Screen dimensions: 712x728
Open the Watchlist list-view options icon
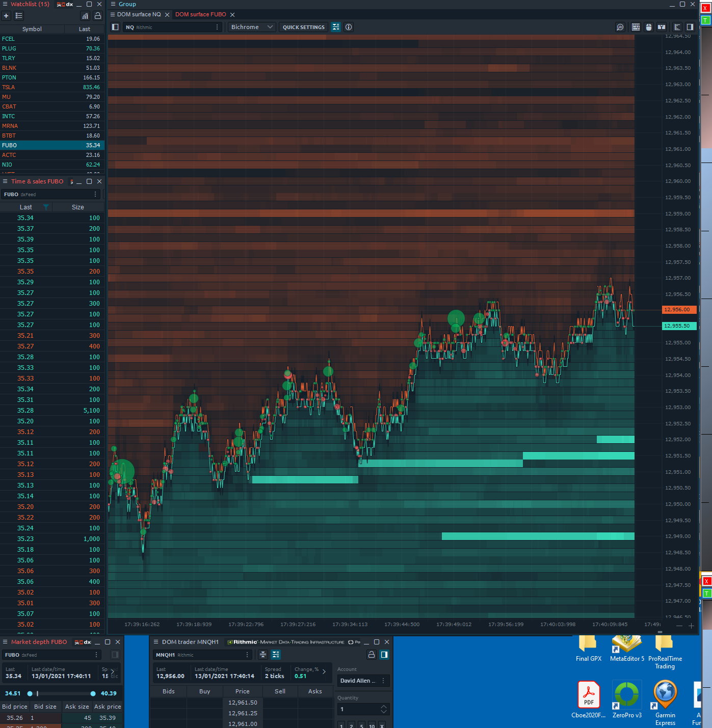[x=19, y=16]
